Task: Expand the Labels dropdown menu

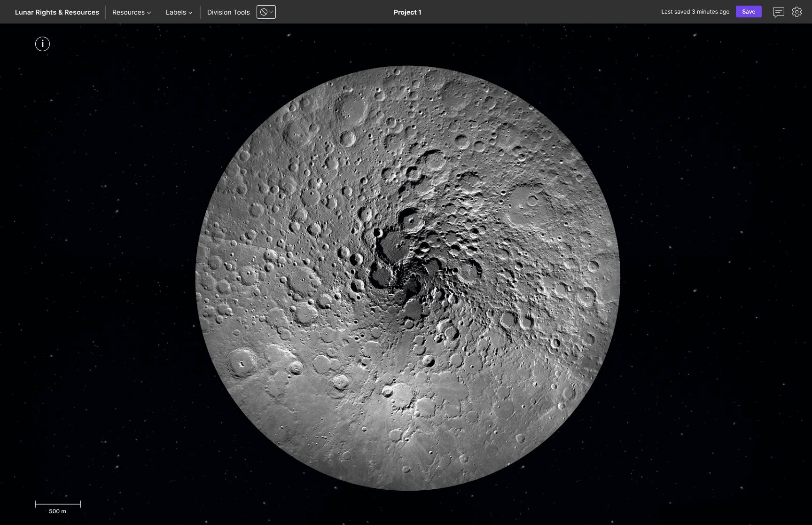Action: click(x=179, y=12)
